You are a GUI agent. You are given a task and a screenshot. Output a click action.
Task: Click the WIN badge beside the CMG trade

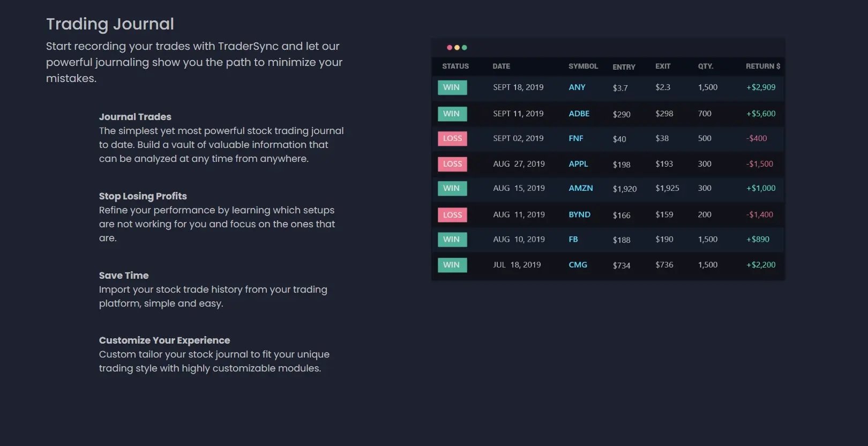tap(452, 264)
